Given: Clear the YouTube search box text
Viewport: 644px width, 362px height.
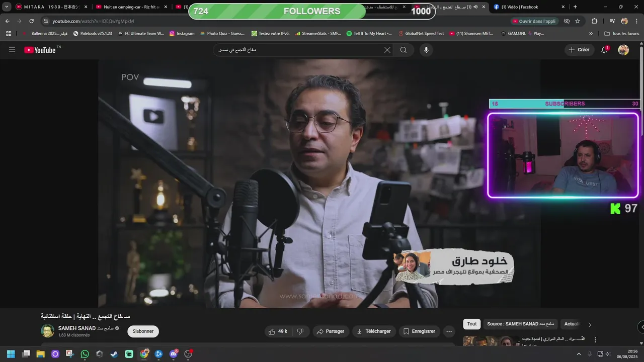Looking at the screenshot, I should tap(387, 50).
